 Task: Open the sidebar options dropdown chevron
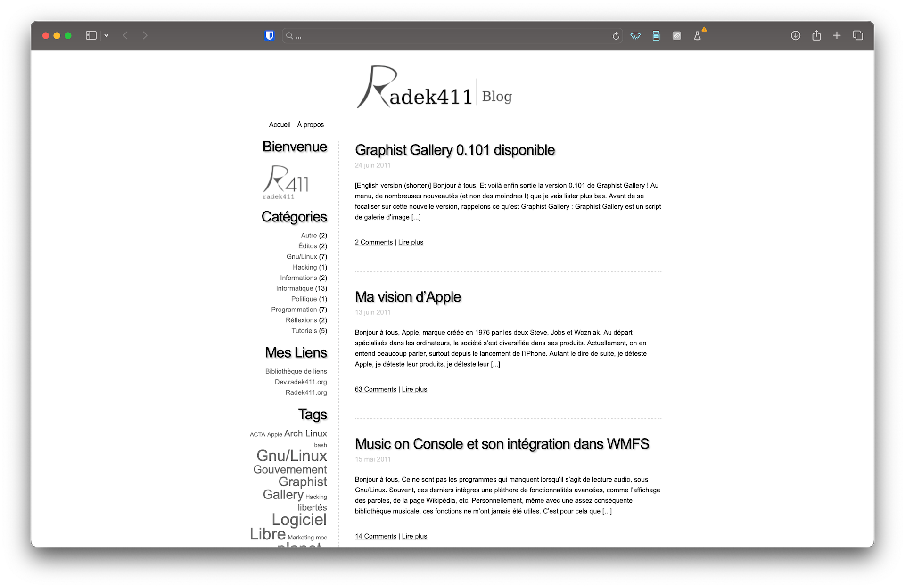click(107, 36)
